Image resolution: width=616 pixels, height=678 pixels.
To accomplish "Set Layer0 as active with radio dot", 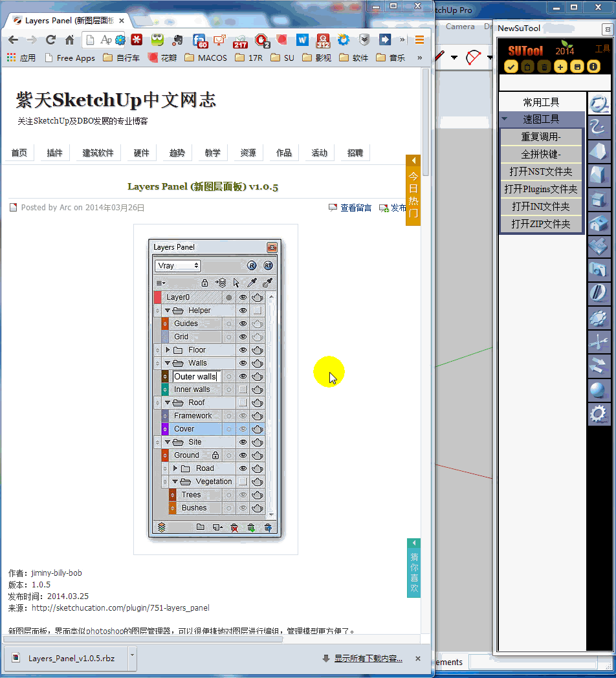I will tap(229, 297).
